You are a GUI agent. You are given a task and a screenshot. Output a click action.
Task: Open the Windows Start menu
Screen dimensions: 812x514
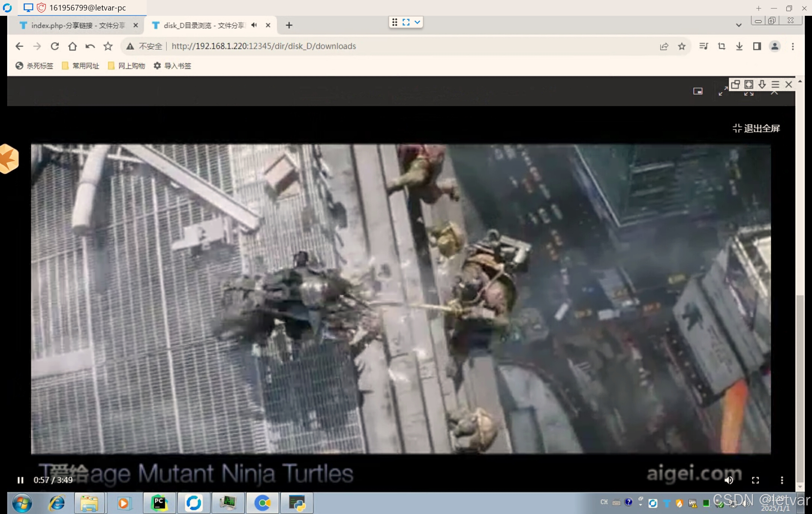(22, 503)
